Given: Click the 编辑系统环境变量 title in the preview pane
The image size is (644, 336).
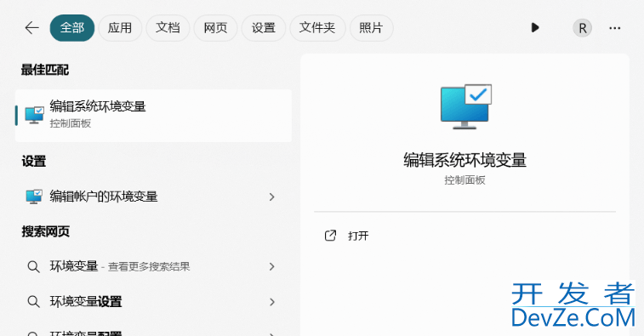Looking at the screenshot, I should pyautogui.click(x=465, y=160).
